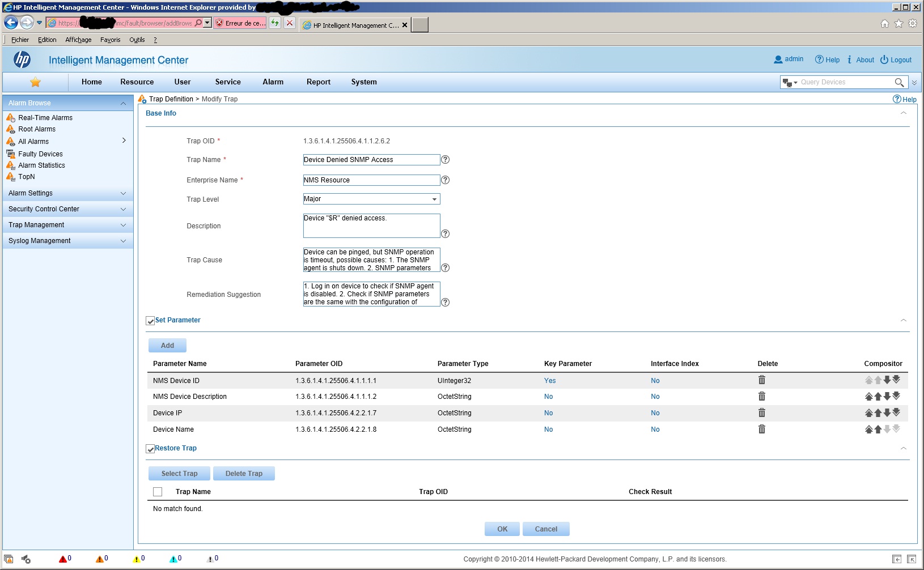This screenshot has width=924, height=570.
Task: Delete the NMS Device Description parameter
Action: click(762, 397)
